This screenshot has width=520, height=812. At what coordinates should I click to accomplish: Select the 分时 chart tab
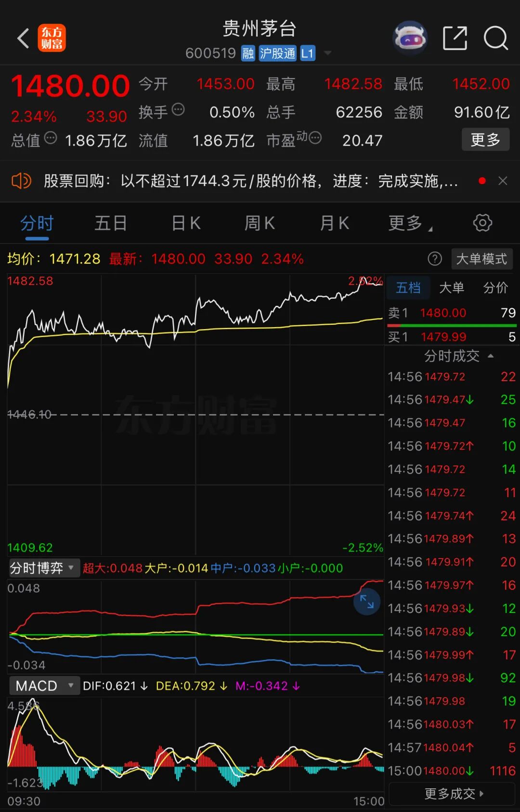click(37, 224)
